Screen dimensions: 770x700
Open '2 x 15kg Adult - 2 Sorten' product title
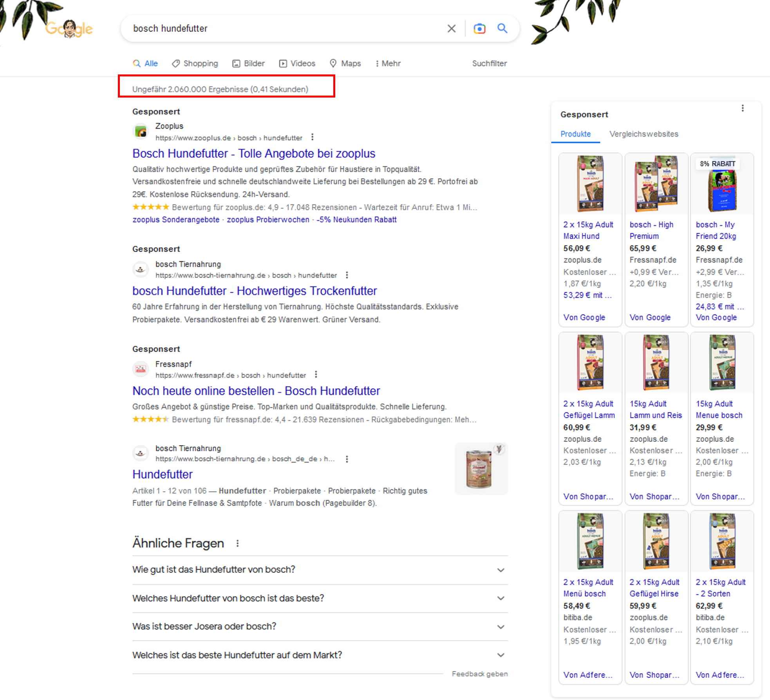click(x=721, y=588)
